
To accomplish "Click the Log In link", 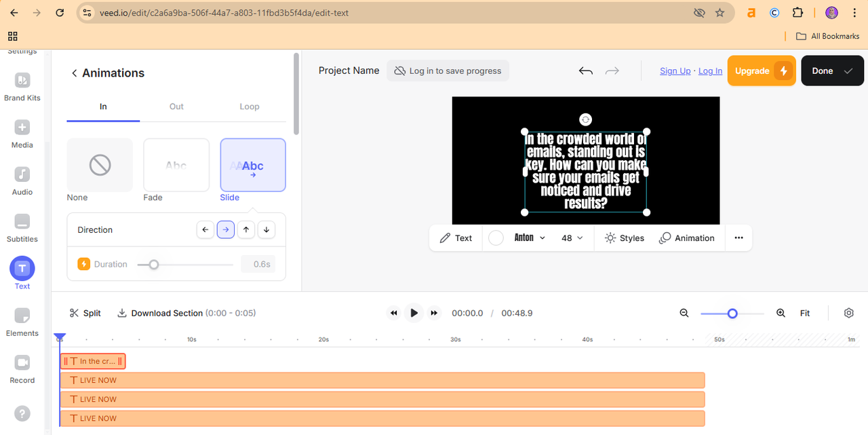I will pos(710,71).
